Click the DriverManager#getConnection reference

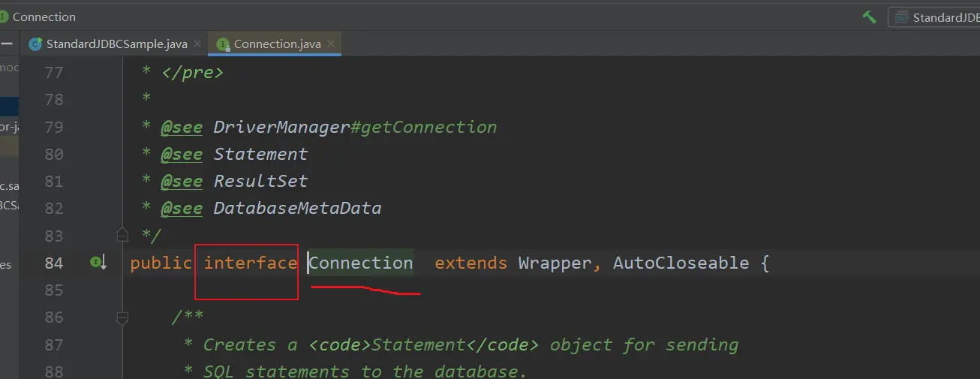tap(355, 127)
